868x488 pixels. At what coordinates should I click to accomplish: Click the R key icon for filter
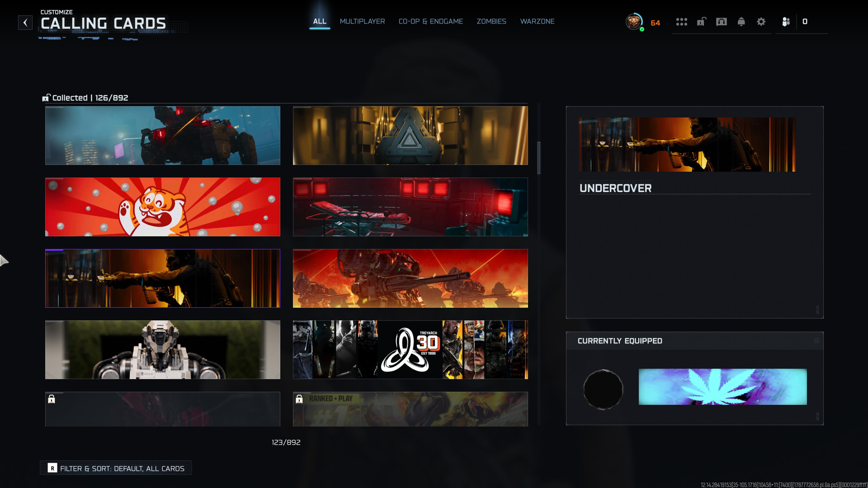52,468
